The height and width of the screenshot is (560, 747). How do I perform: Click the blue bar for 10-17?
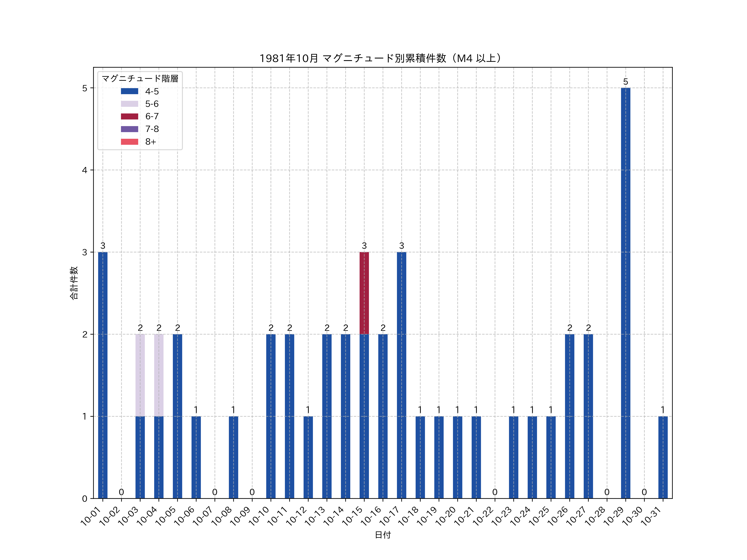tap(402, 375)
